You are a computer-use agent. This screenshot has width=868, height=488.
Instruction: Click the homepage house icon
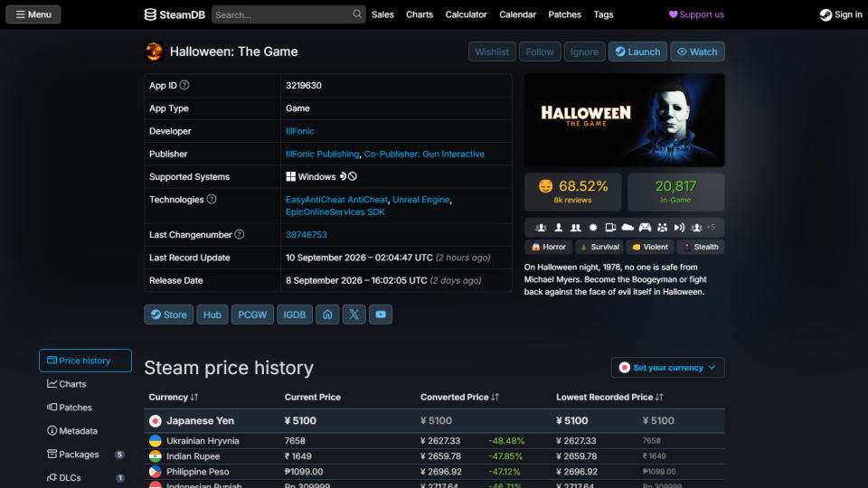pyautogui.click(x=327, y=314)
